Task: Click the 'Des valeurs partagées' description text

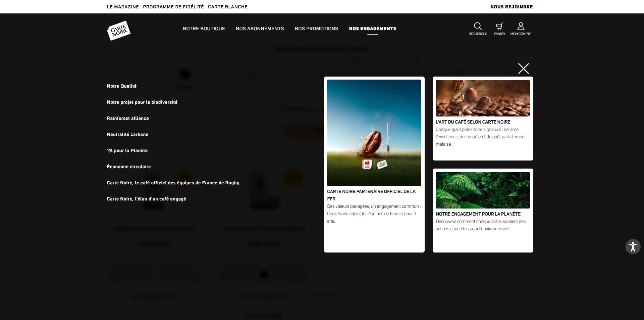Action: (374, 214)
